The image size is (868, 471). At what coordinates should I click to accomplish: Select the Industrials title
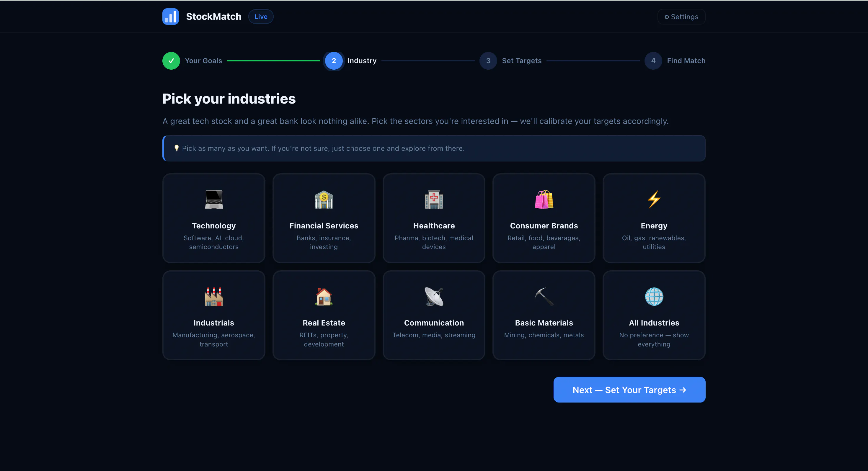pos(214,323)
